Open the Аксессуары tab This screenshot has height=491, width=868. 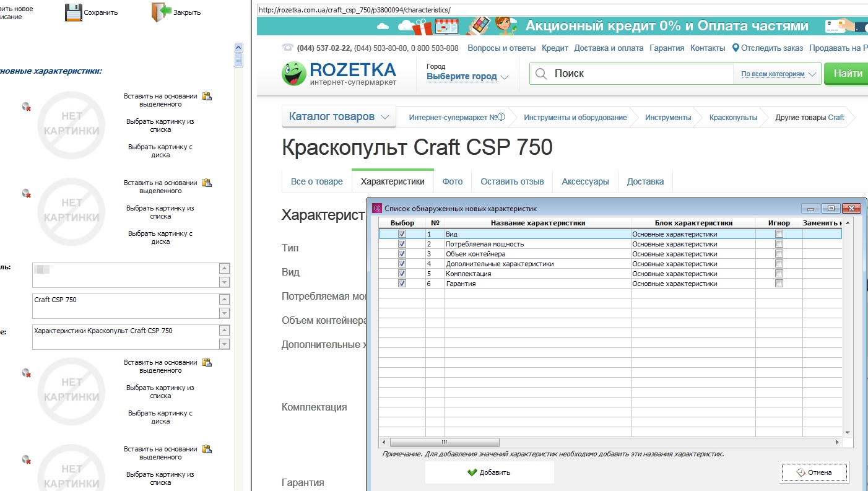click(585, 181)
